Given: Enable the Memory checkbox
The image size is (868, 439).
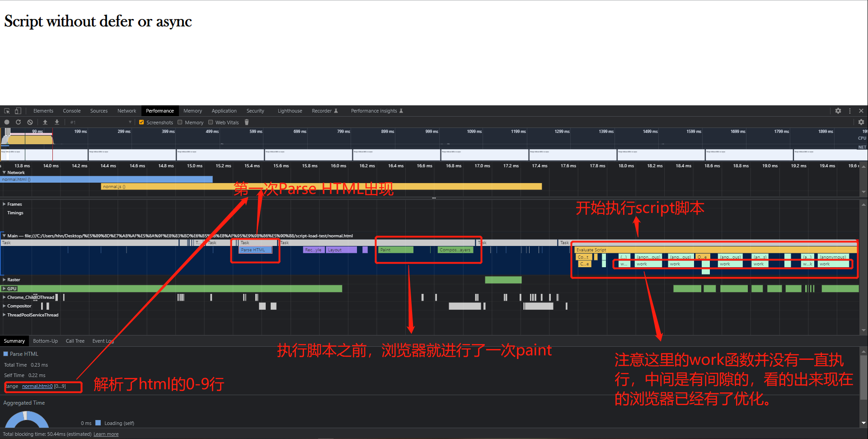Looking at the screenshot, I should coord(180,122).
